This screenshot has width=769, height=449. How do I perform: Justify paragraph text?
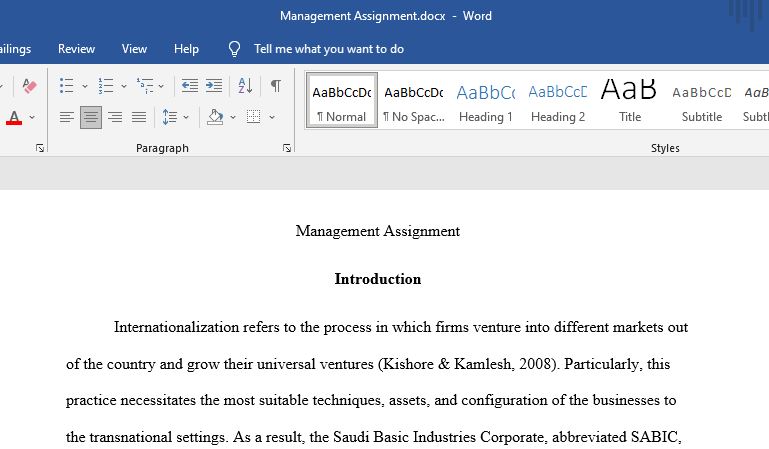[x=139, y=117]
